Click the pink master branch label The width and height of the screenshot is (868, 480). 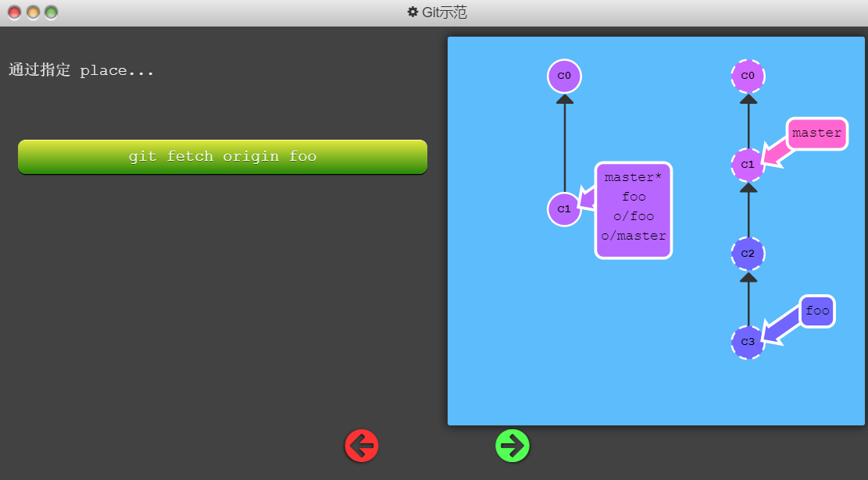pos(816,133)
